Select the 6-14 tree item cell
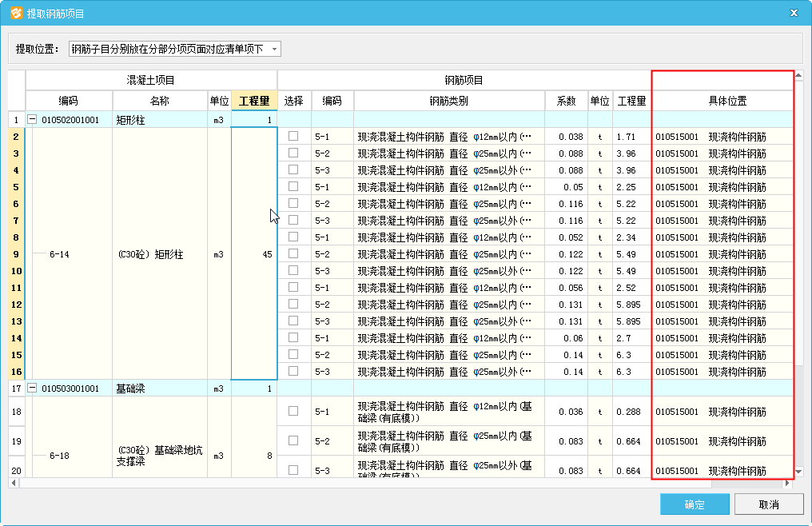 pyautogui.click(x=59, y=254)
